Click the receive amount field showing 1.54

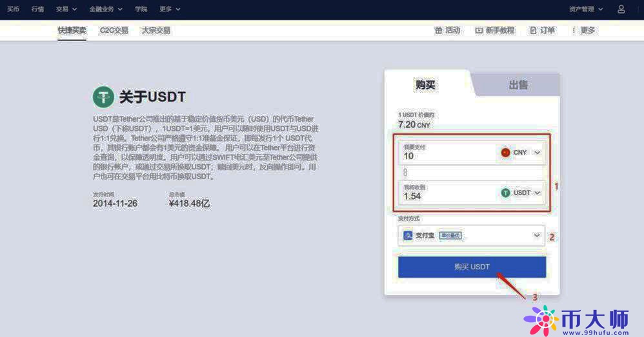pyautogui.click(x=472, y=193)
